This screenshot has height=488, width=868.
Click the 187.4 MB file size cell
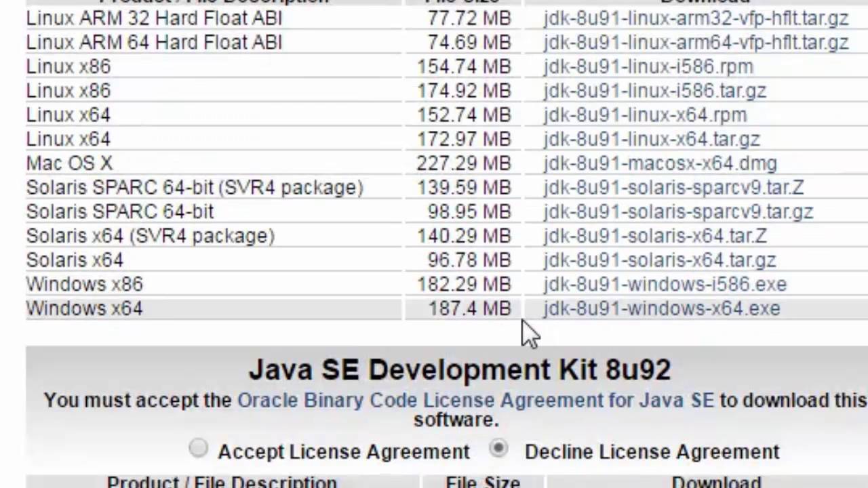pos(469,309)
